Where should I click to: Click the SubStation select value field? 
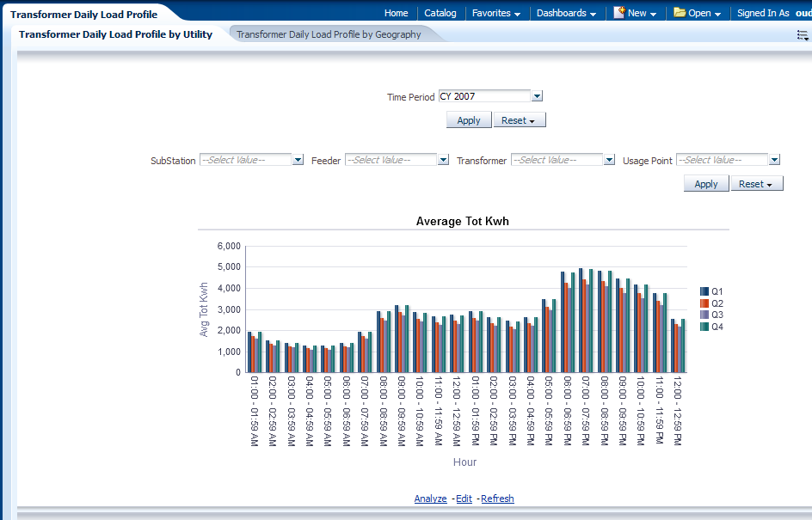(x=245, y=160)
